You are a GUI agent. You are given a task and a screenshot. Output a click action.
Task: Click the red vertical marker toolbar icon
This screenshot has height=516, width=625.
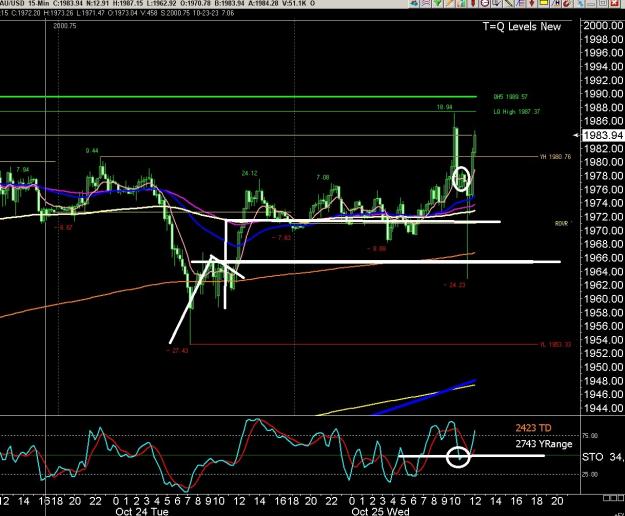click(x=473, y=3)
